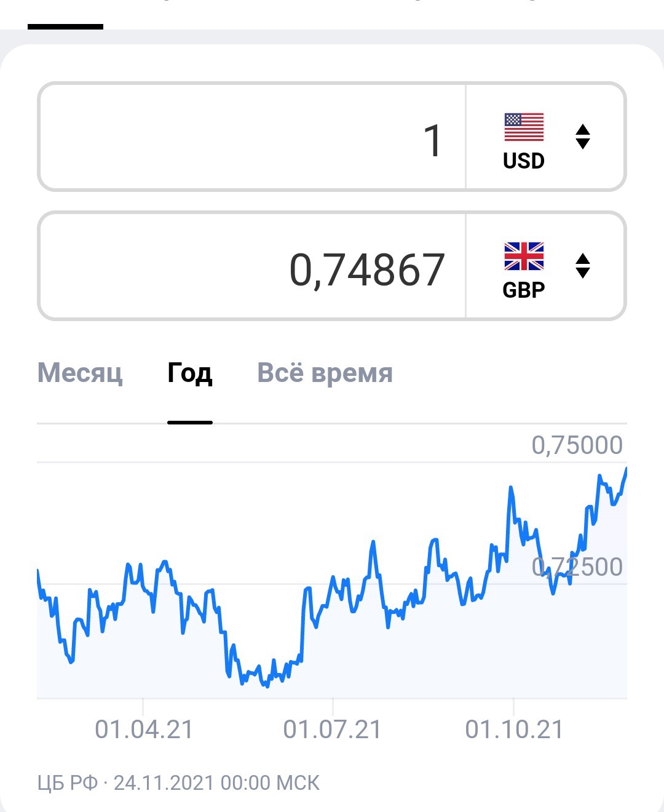Open the USD currency selector arrows

pyautogui.click(x=583, y=137)
